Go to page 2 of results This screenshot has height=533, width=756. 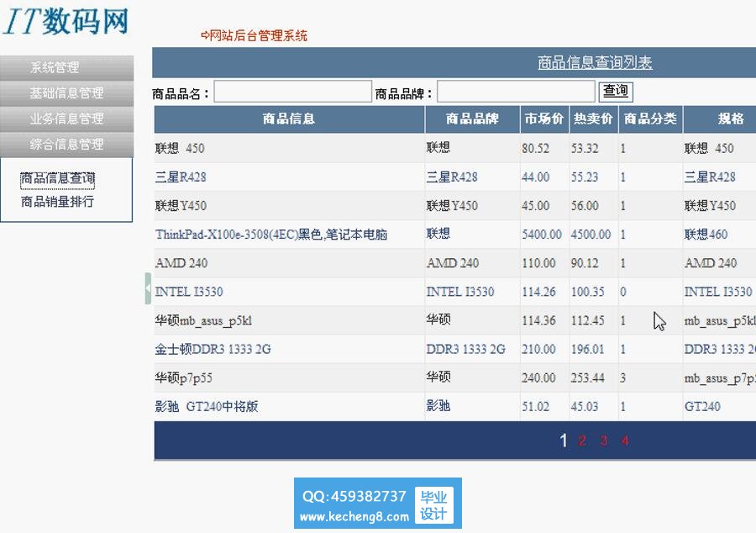click(x=582, y=441)
